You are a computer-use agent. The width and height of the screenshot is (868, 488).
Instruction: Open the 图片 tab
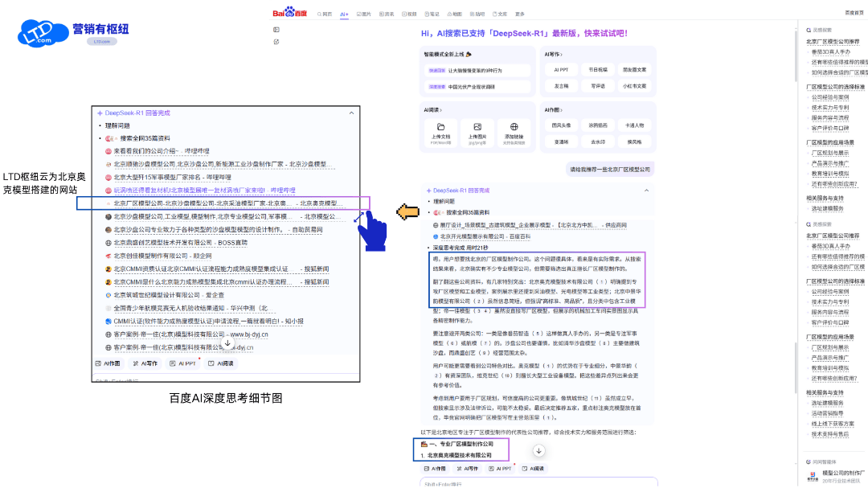pos(364,14)
